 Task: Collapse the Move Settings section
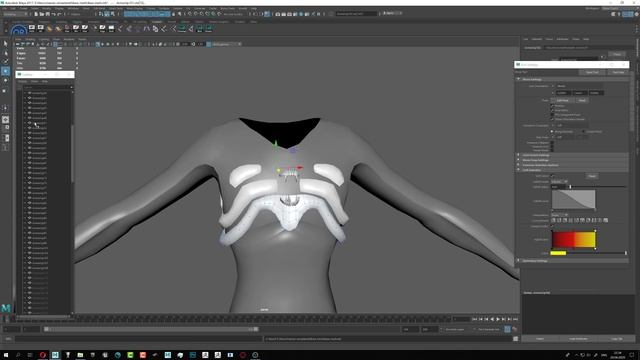coord(571,79)
